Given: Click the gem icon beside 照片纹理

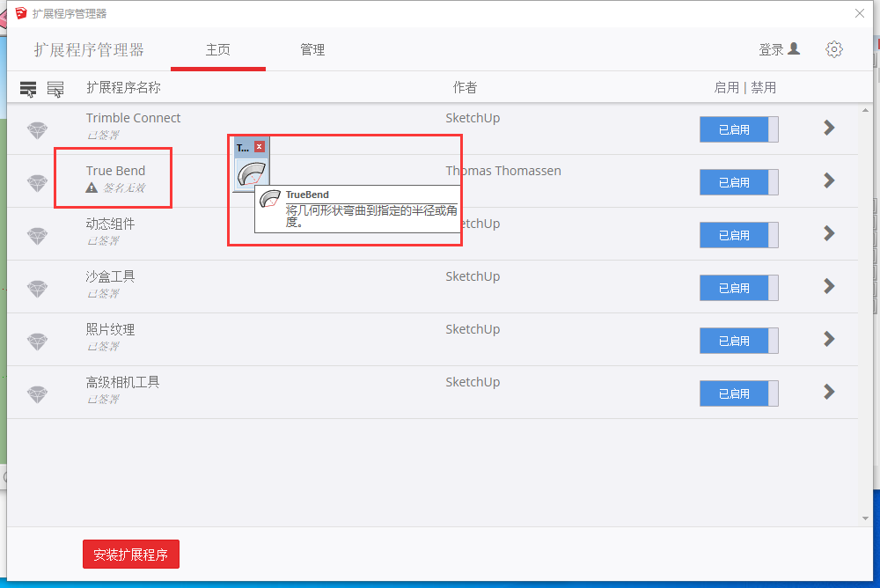Looking at the screenshot, I should [38, 342].
